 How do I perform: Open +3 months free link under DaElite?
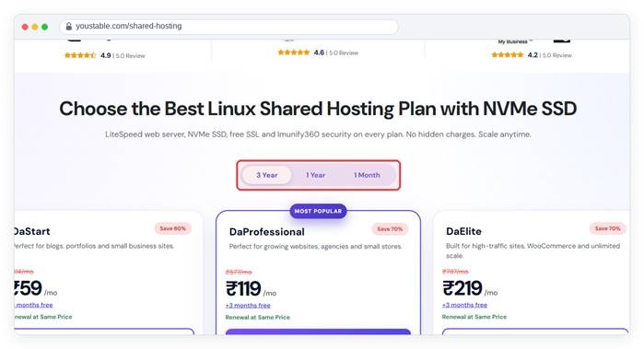tap(464, 305)
